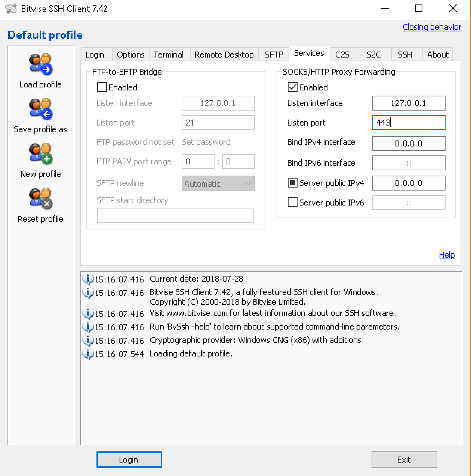
Task: Switch to the Terminal tab
Action: pos(169,55)
